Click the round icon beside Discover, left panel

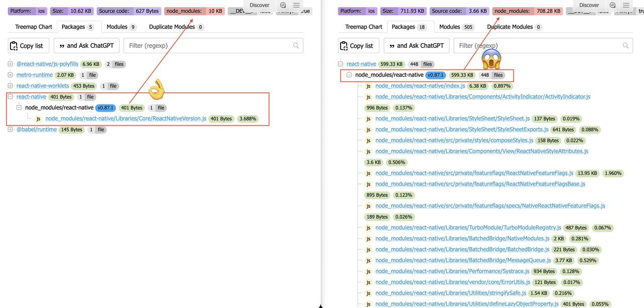(x=283, y=5)
